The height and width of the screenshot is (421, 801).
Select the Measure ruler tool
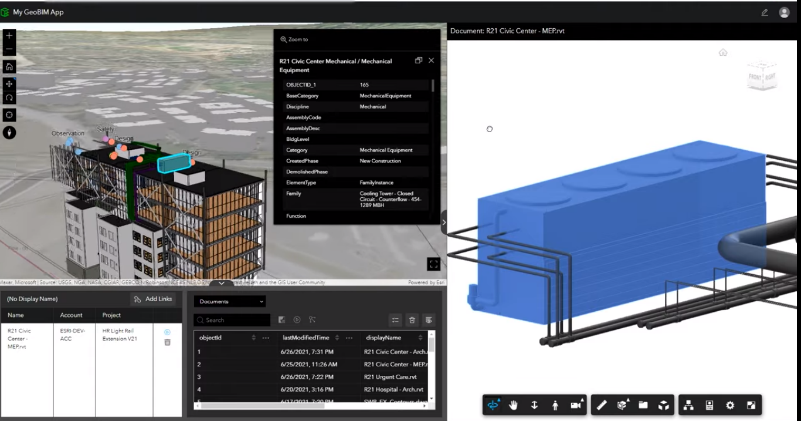[602, 405]
